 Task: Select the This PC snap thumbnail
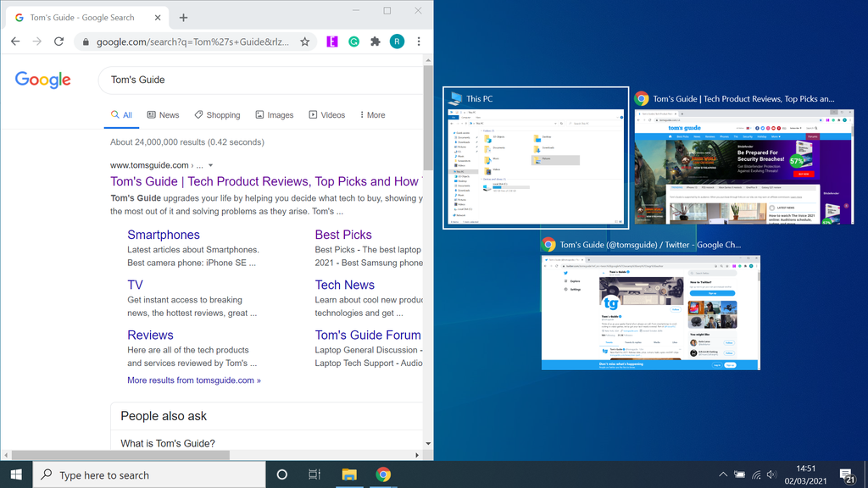pos(536,157)
